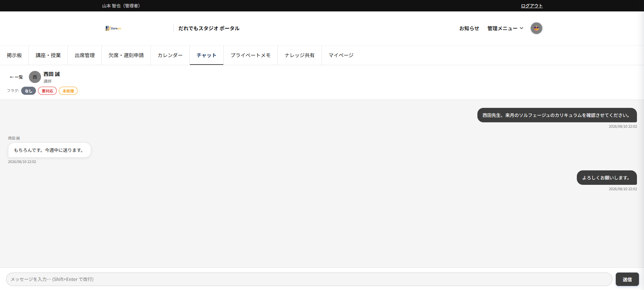
Task: Click 西田 誠's round avatar icon
Action: pyautogui.click(x=35, y=77)
